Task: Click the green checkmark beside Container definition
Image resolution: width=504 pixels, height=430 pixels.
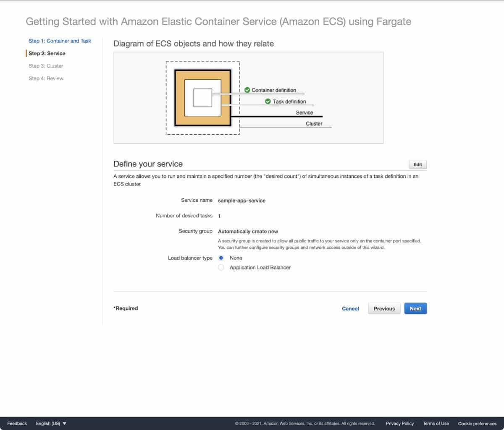Action: click(247, 90)
